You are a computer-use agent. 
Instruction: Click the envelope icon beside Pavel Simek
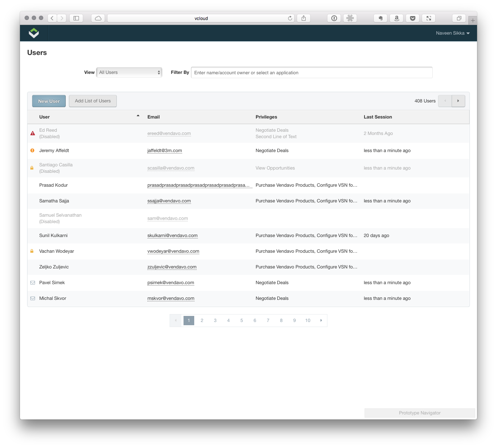[32, 283]
